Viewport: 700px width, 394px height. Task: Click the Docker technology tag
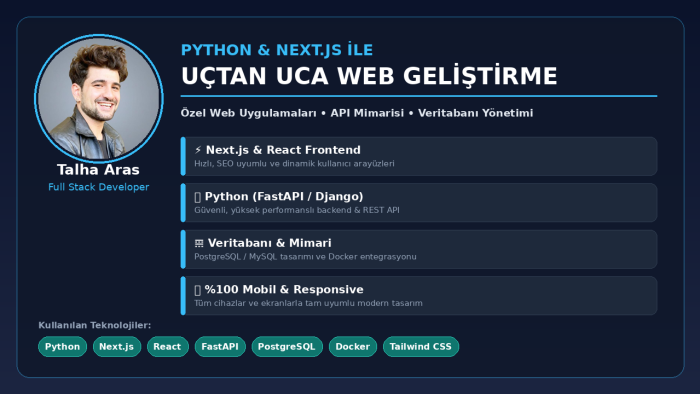tap(353, 347)
